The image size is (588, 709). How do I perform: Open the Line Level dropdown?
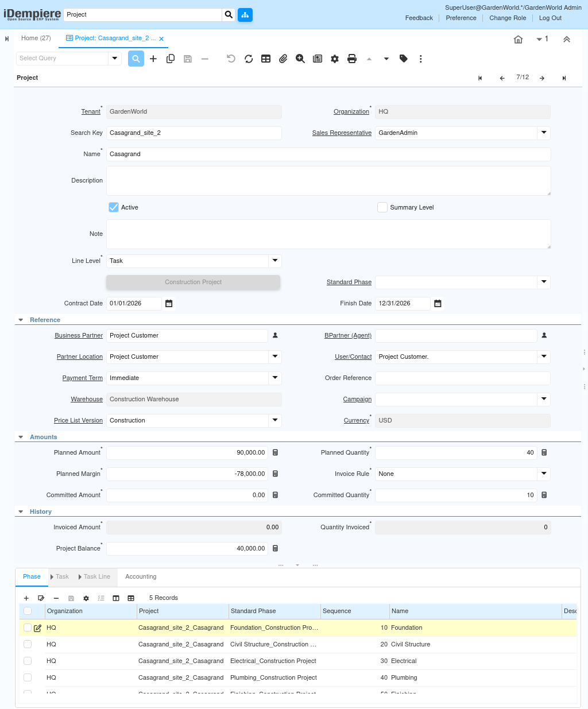[x=275, y=261]
